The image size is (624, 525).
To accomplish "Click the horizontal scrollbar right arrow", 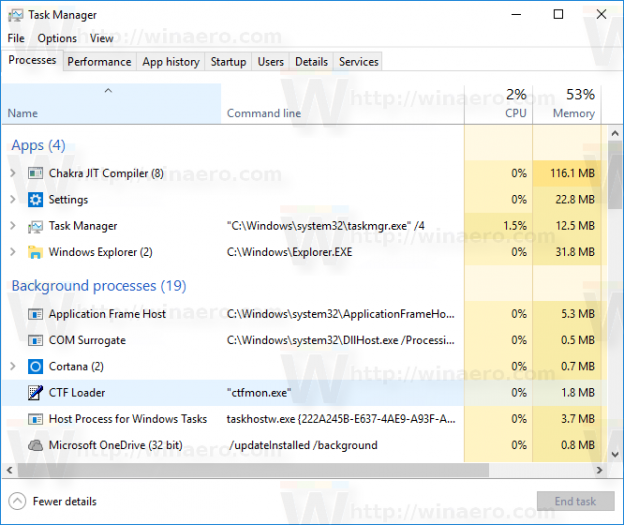I will 599,470.
